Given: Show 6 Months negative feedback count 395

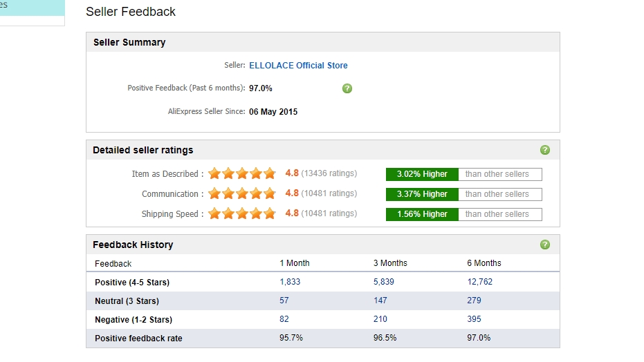Looking at the screenshot, I should pyautogui.click(x=475, y=319).
